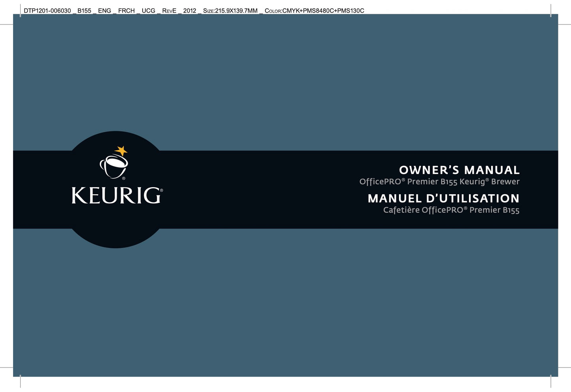The height and width of the screenshot is (392, 571).
Task: Click the bottom-left crop mark
Action: (x=20, y=381)
